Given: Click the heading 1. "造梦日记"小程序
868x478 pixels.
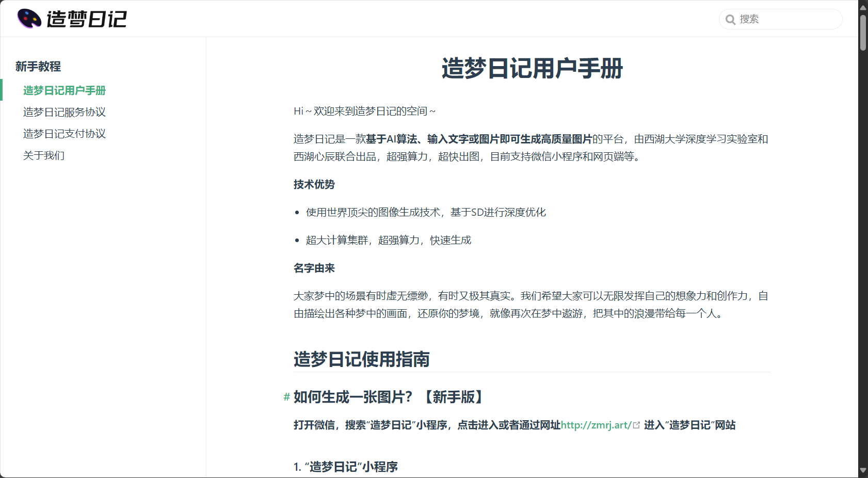Looking at the screenshot, I should (x=346, y=467).
